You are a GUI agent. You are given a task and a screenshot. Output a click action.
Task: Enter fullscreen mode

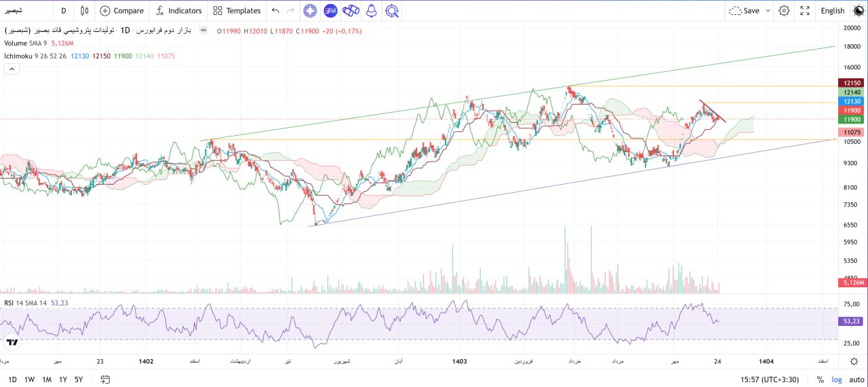805,10
